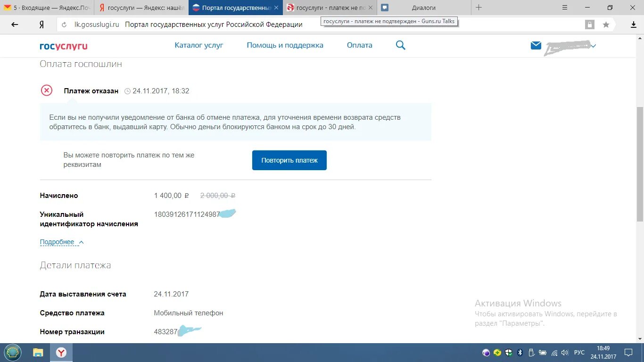The image size is (644, 362).
Task: Switch the РУС input language indicator
Action: [579, 353]
